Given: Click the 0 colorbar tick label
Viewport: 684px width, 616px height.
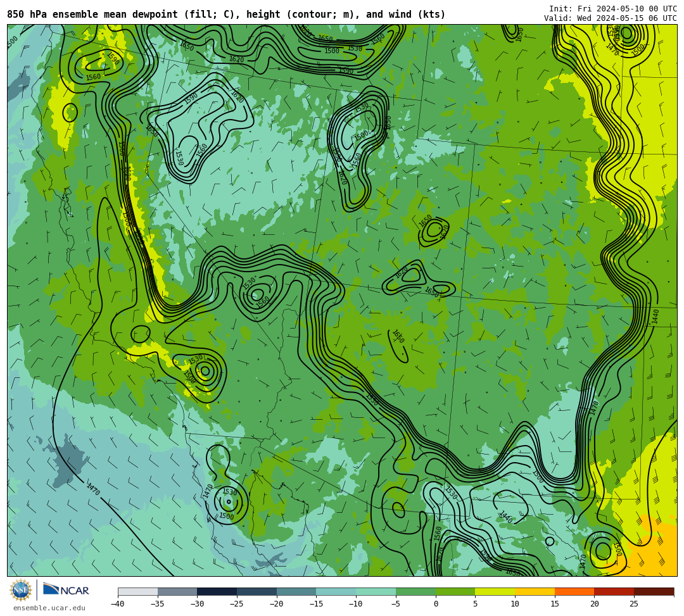Looking at the screenshot, I should (436, 604).
